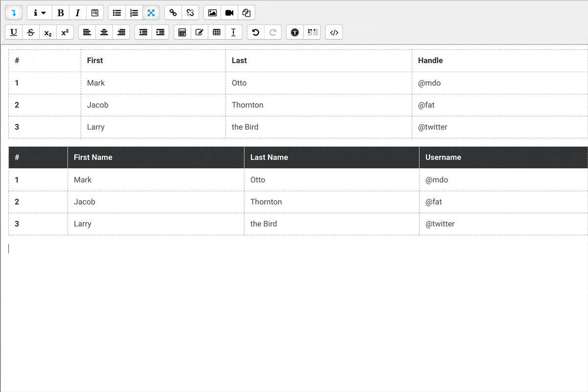Click 'Thornton' under Last Name
The image size is (588, 392).
(266, 202)
